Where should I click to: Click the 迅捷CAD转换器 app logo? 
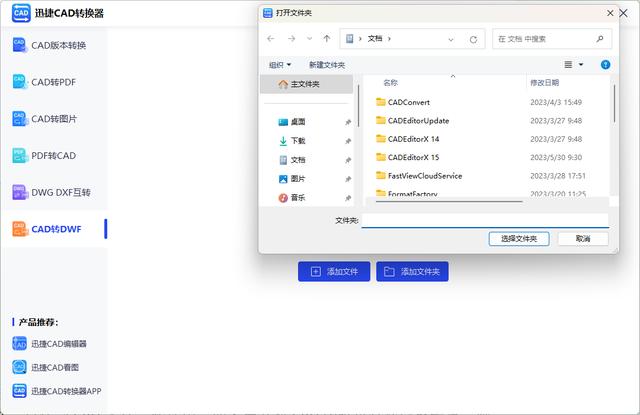coord(21,13)
